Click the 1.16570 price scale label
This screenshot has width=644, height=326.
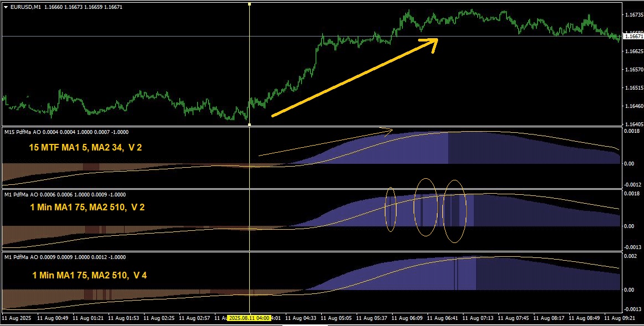[x=634, y=70]
